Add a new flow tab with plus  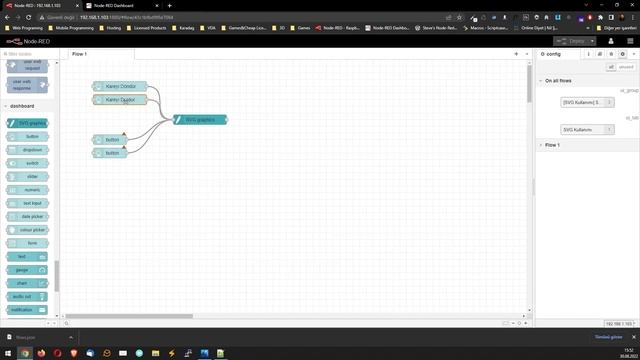point(516,54)
